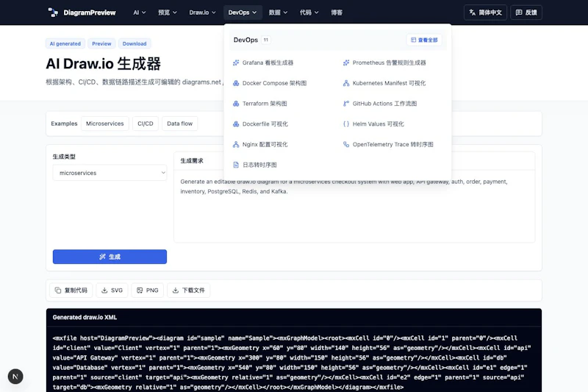The height and width of the screenshot is (392, 588).
Task: Open the 反馈 feedback button
Action: [x=526, y=13]
